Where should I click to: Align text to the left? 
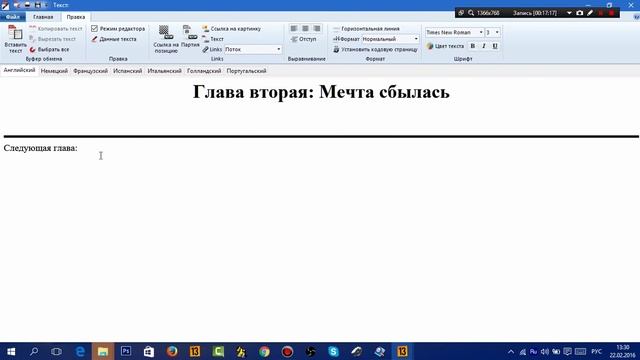click(293, 28)
